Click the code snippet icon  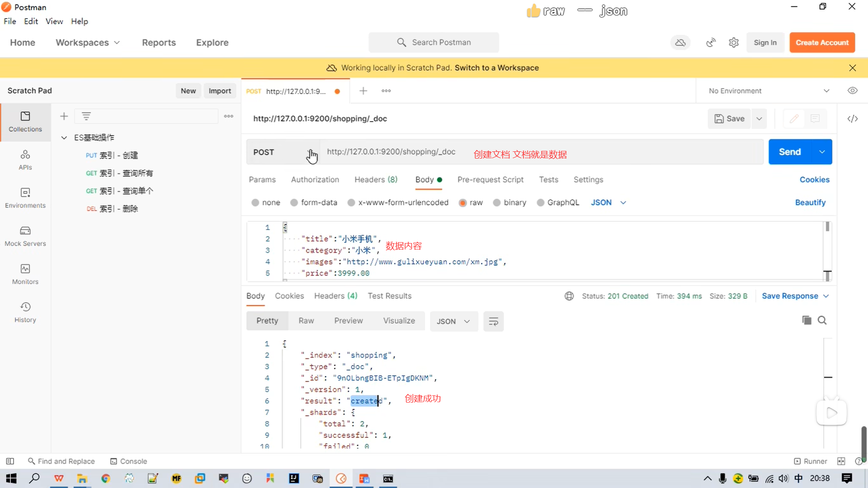point(852,119)
